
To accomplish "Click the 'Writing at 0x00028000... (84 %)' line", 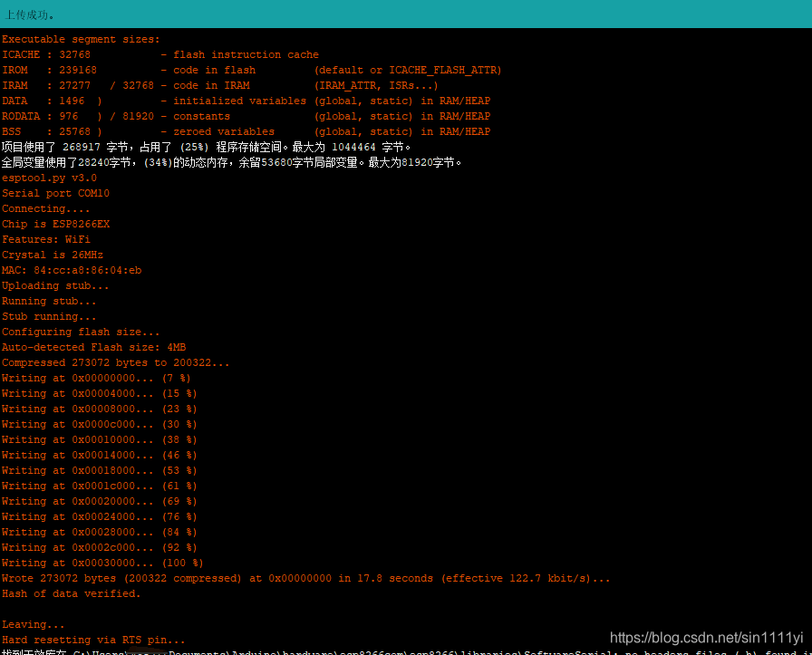I will tap(100, 533).
